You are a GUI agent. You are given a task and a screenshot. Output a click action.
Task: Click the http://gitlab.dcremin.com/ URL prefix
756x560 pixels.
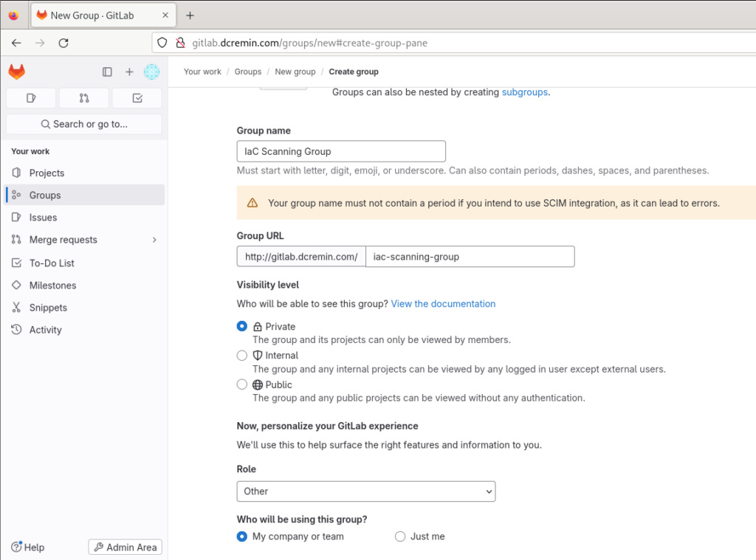301,256
